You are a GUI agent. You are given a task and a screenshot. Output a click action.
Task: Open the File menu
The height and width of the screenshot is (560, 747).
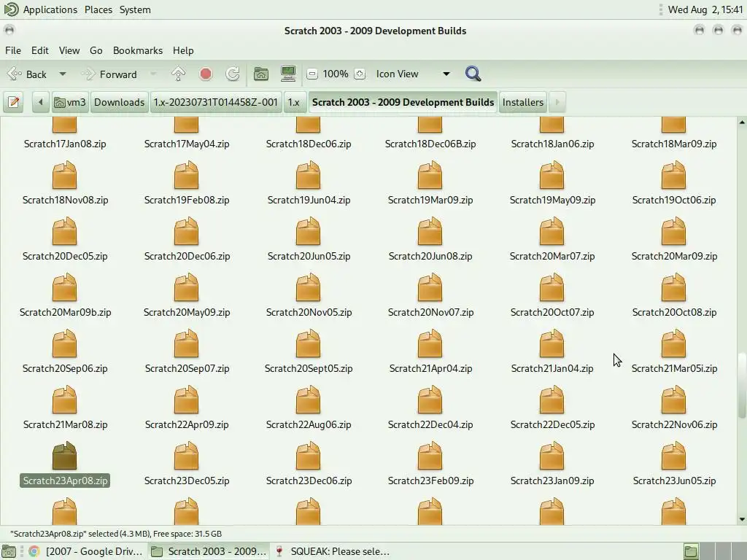[x=13, y=50]
